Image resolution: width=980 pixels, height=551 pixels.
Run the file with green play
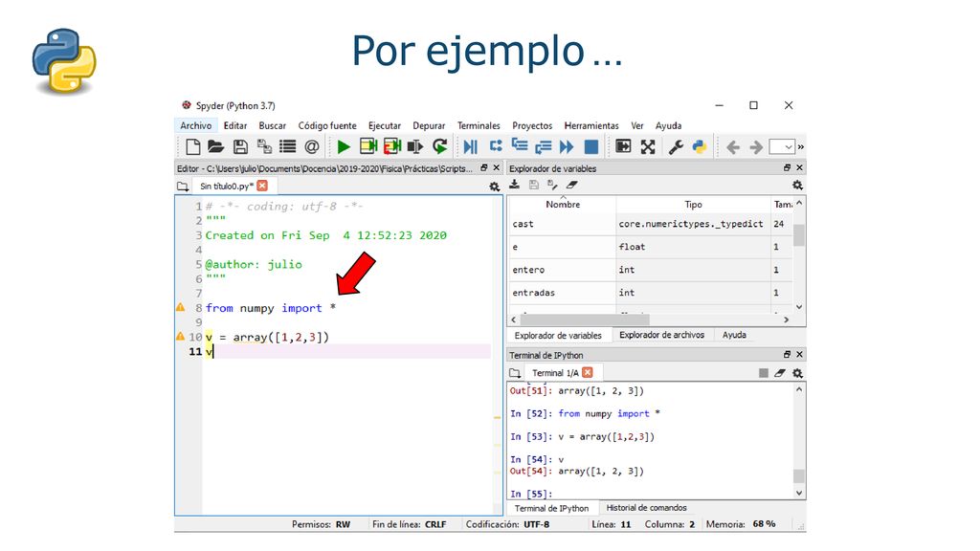pos(344,146)
